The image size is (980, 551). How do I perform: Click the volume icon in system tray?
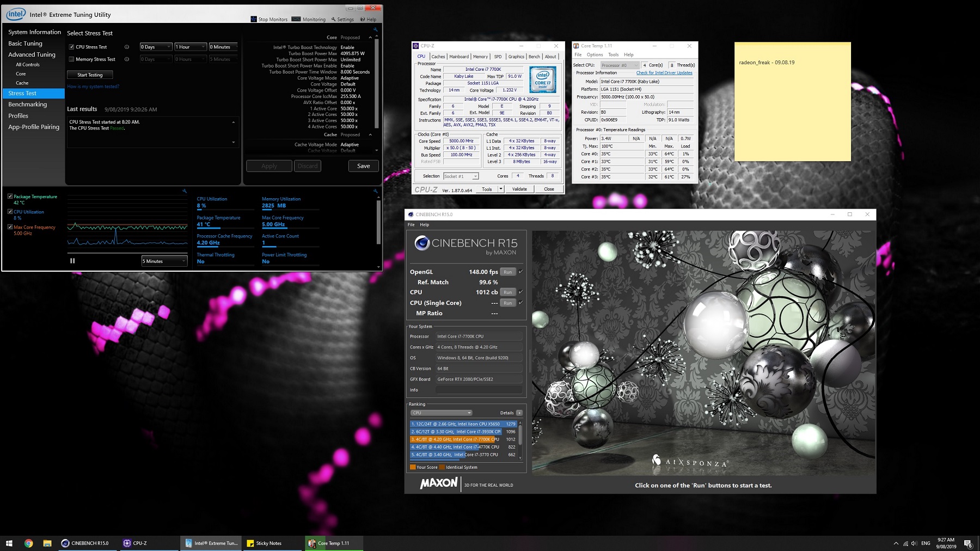click(x=914, y=543)
